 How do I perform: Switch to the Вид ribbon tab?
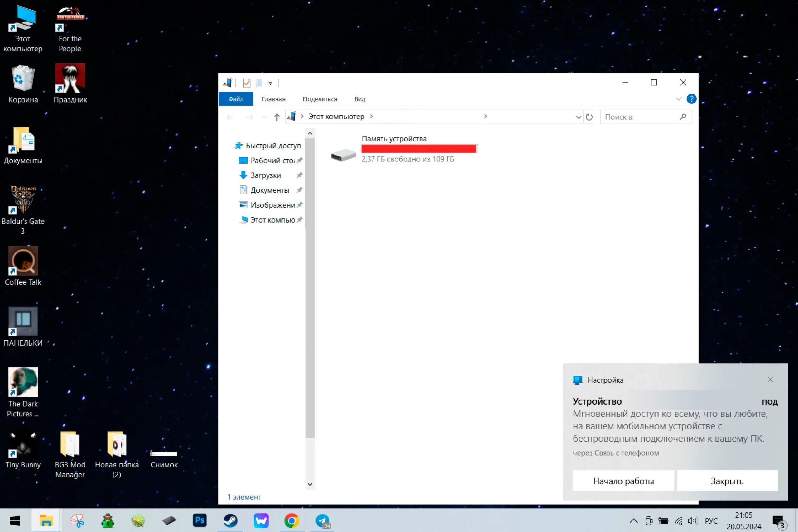pyautogui.click(x=360, y=99)
